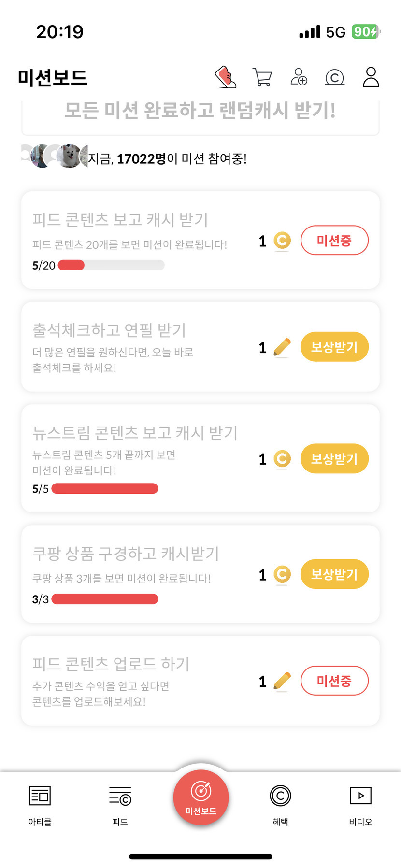Open the user profile icon
The width and height of the screenshot is (401, 868).
371,77
